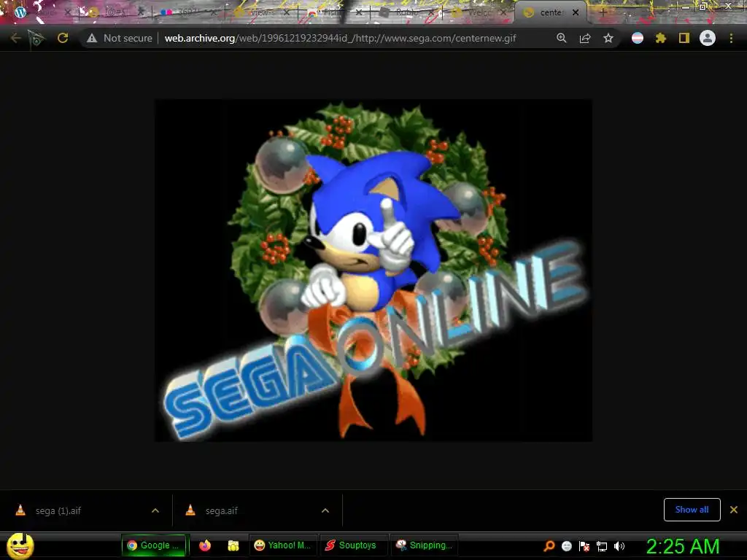Open Souptoys from the taskbar
747x560 pixels.
[x=352, y=545]
